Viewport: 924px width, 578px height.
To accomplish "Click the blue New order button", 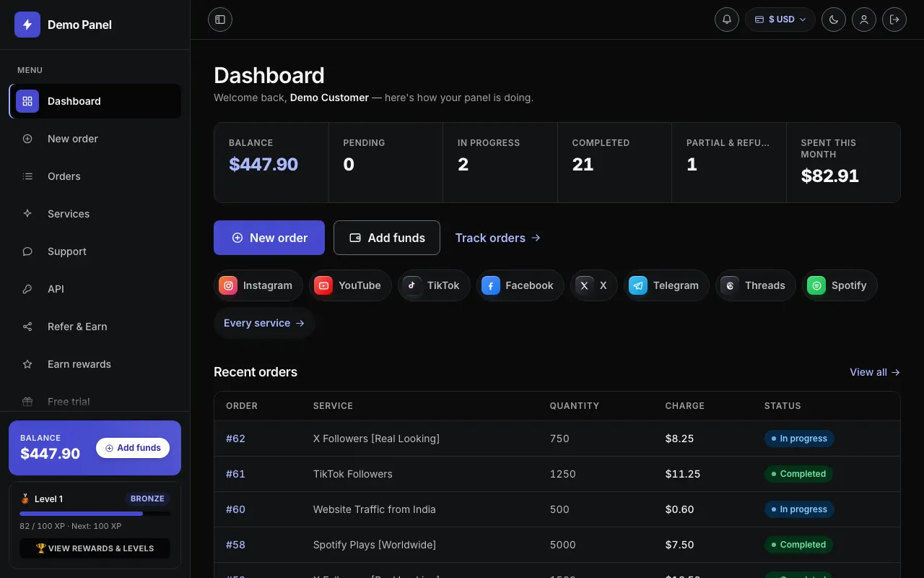I will tap(269, 238).
